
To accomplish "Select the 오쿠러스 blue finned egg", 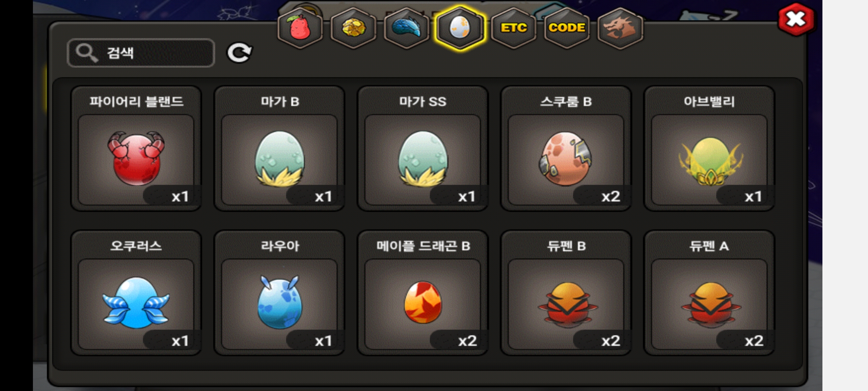I will [x=136, y=293].
